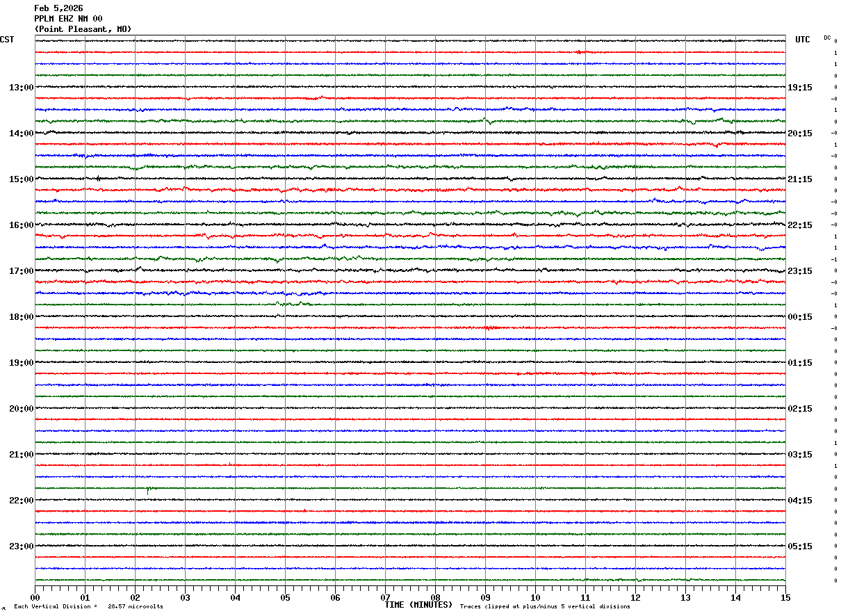
Task: Click the '19:00' CST time label
Action: pos(21,363)
